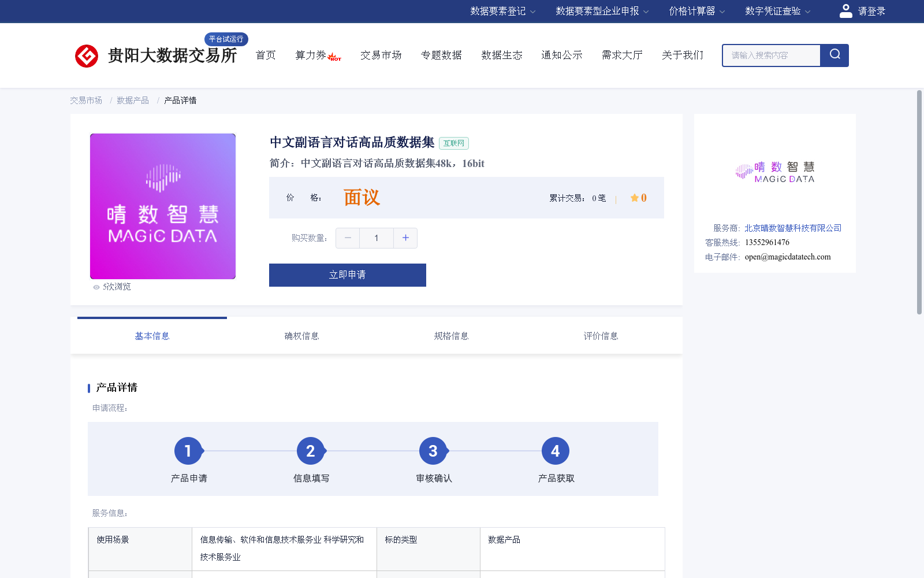The width and height of the screenshot is (924, 578).
Task: Click the 面议 price text
Action: (362, 198)
